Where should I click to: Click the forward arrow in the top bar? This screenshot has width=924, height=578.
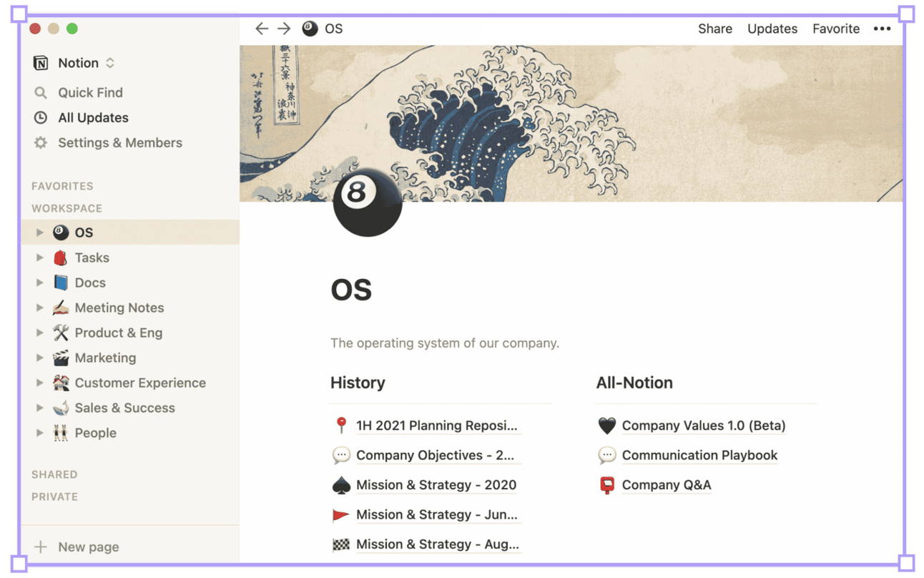284,29
